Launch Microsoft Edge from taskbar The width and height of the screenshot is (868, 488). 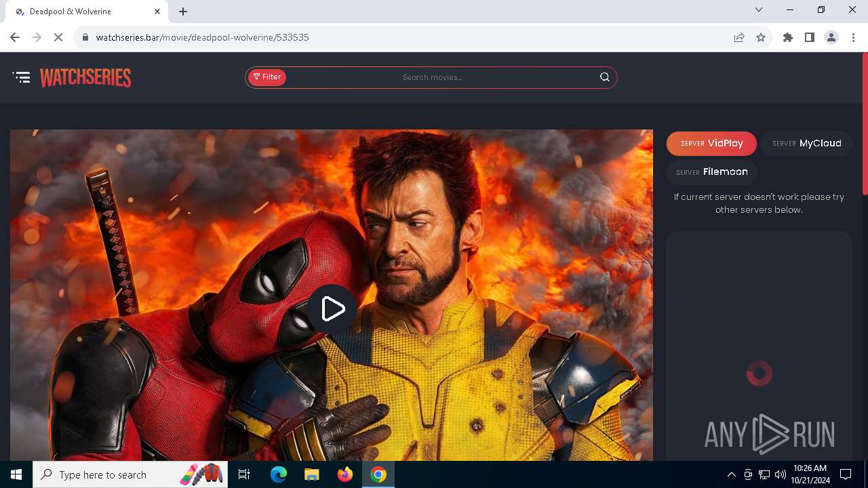click(279, 474)
